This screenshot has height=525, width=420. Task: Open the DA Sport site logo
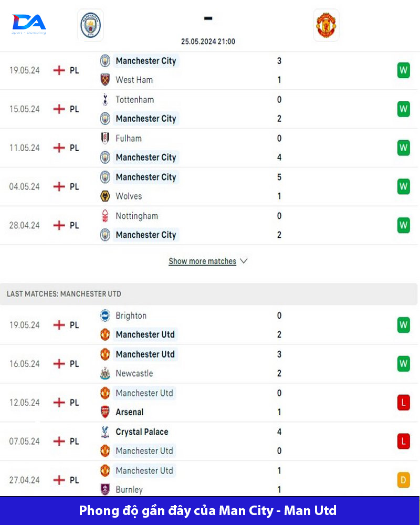[x=29, y=24]
